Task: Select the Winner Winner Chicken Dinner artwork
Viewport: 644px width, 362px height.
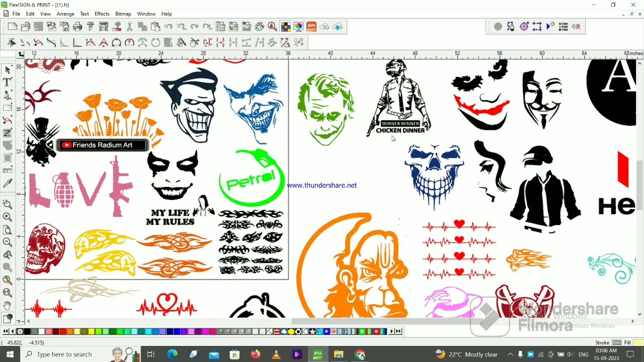Action: click(x=398, y=98)
